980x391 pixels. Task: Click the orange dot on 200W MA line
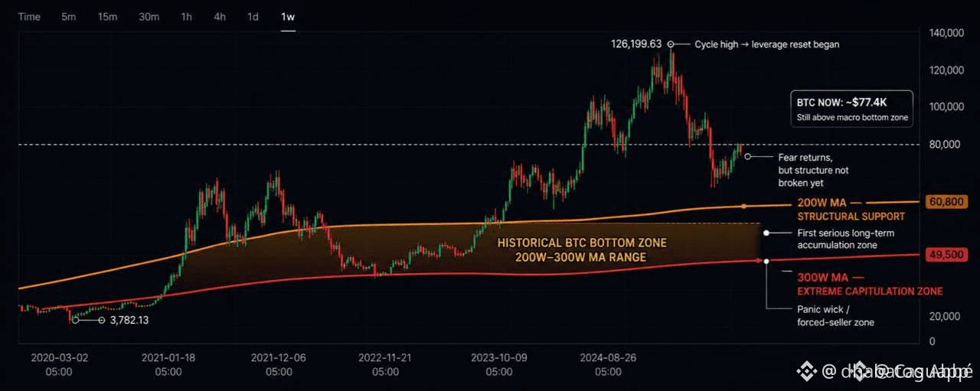click(x=743, y=207)
